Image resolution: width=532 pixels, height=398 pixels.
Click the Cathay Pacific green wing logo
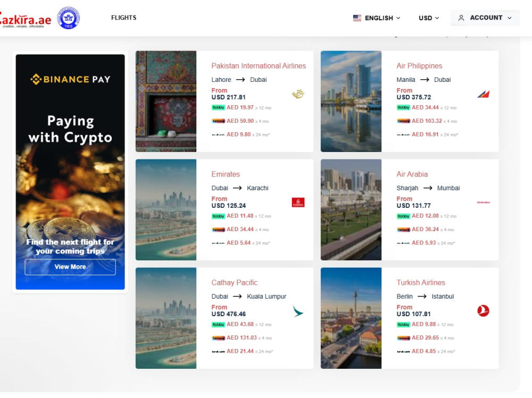pos(298,311)
